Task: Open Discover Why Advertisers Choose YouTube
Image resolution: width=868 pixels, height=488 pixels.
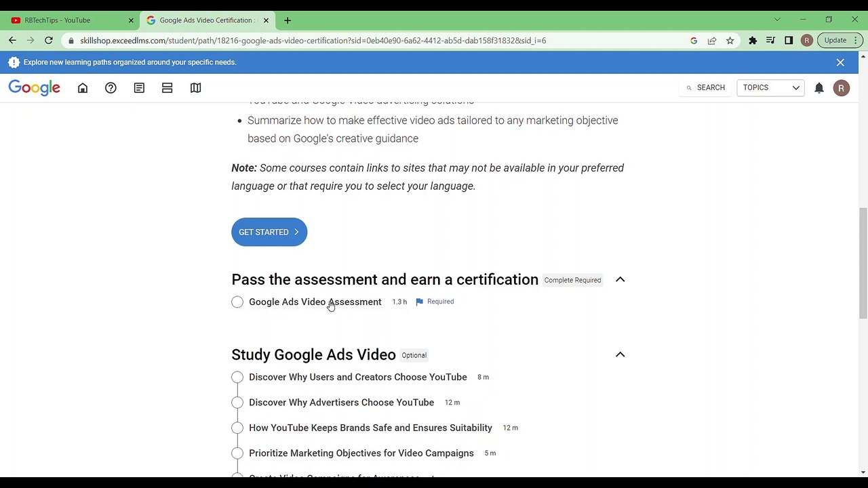Action: [341, 403]
